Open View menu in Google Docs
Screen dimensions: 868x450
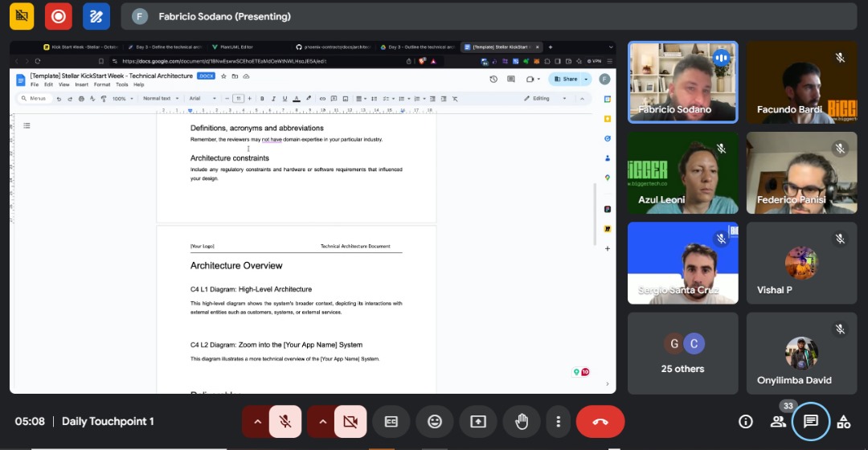(x=64, y=84)
